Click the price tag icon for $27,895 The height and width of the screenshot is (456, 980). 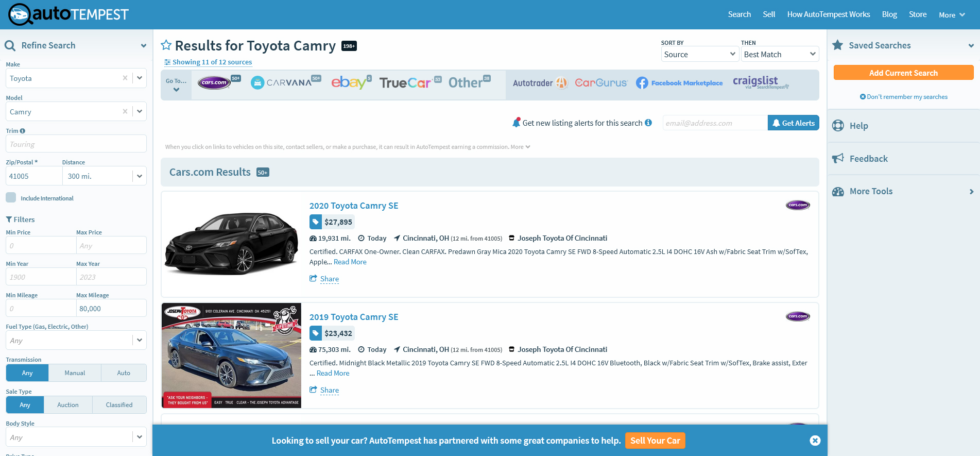point(316,222)
